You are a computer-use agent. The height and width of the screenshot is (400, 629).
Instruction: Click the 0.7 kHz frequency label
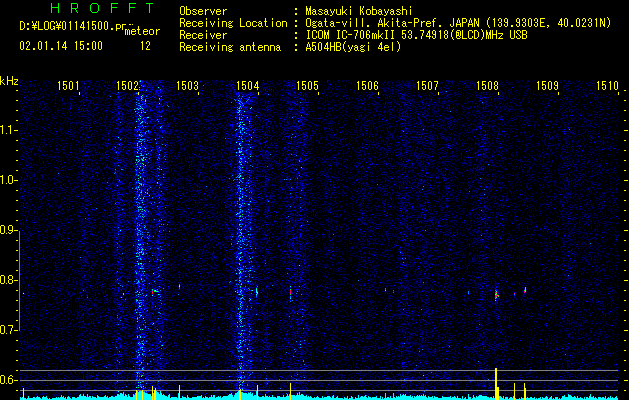point(8,330)
